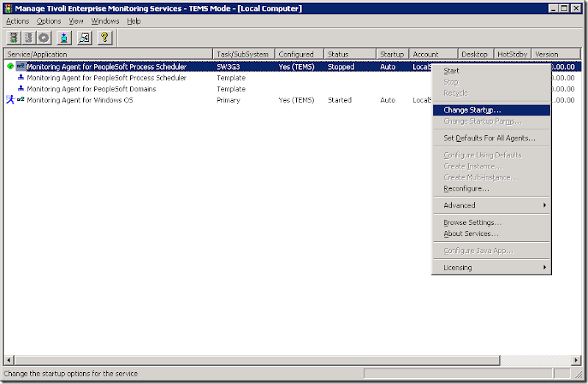
Task: Open the Options menu
Action: 49,21
